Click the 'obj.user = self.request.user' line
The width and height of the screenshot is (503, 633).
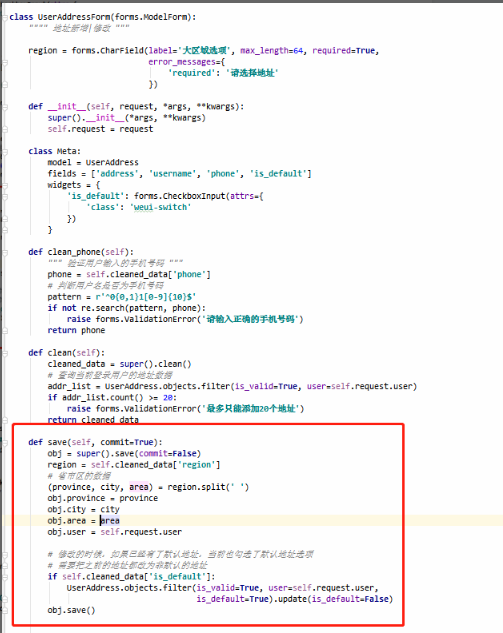(114, 532)
